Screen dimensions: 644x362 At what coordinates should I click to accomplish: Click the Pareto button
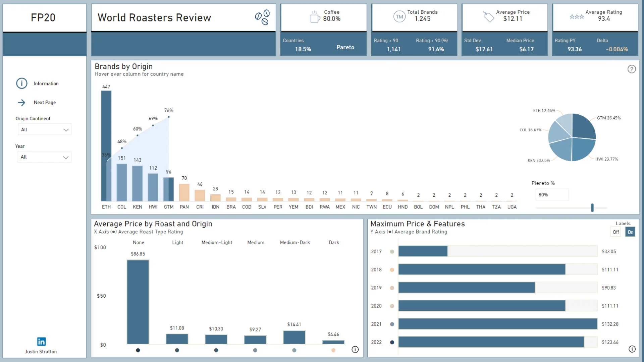tap(345, 47)
